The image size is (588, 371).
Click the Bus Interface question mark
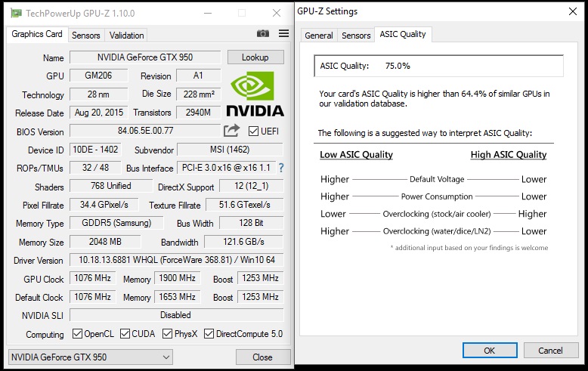point(281,168)
